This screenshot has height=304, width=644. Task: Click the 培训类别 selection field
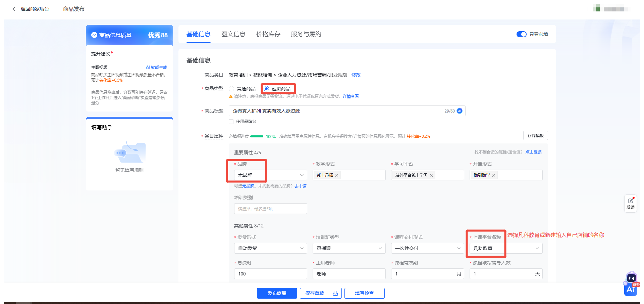pos(270,209)
